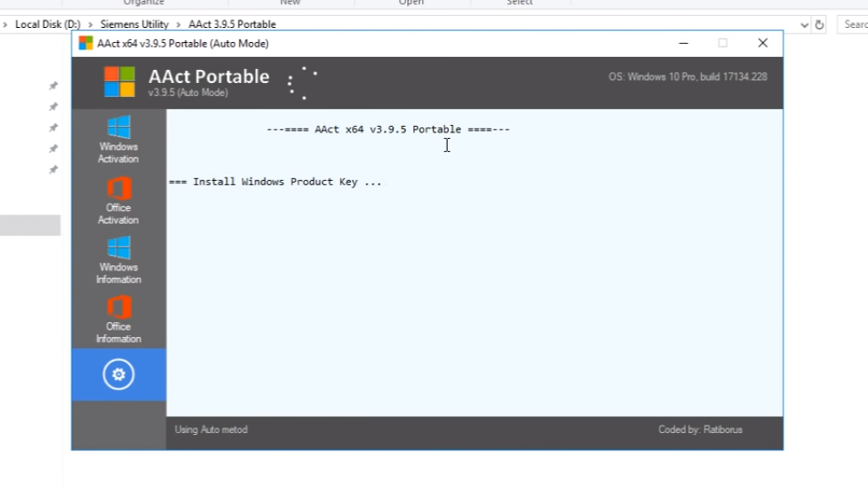Click the 'AAct x64 v3.9.5 Portable' log header
The width and height of the screenshot is (868, 489).
tap(388, 129)
